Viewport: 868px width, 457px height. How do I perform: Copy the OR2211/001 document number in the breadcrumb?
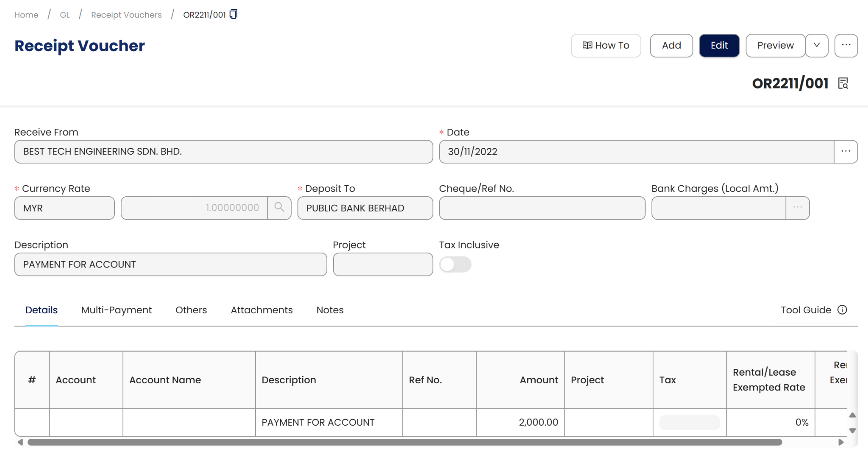(x=234, y=14)
